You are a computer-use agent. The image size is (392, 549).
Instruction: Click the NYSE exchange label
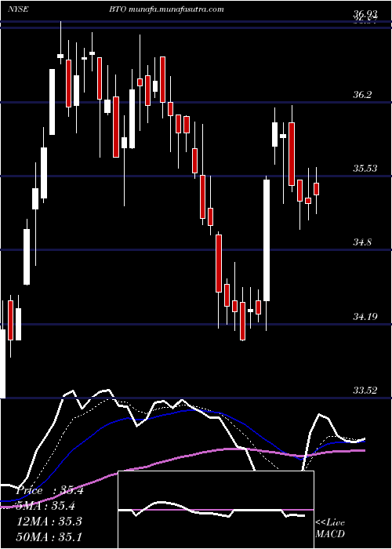pyautogui.click(x=18, y=9)
